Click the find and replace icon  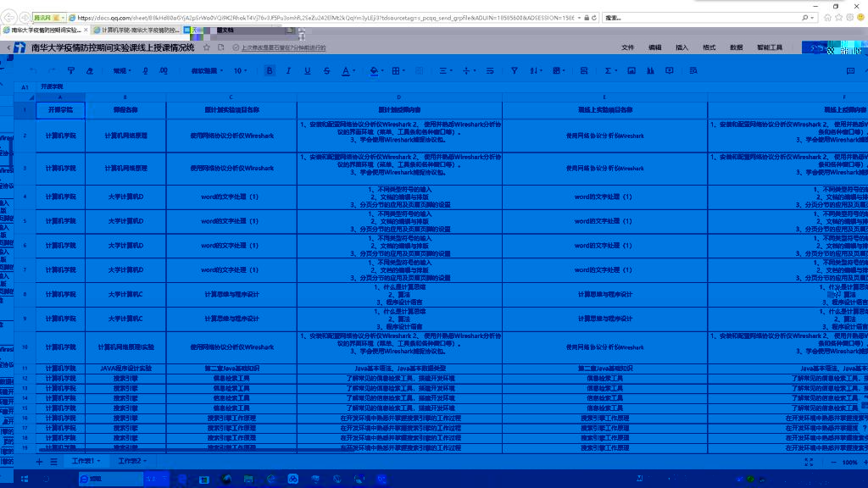(693, 71)
